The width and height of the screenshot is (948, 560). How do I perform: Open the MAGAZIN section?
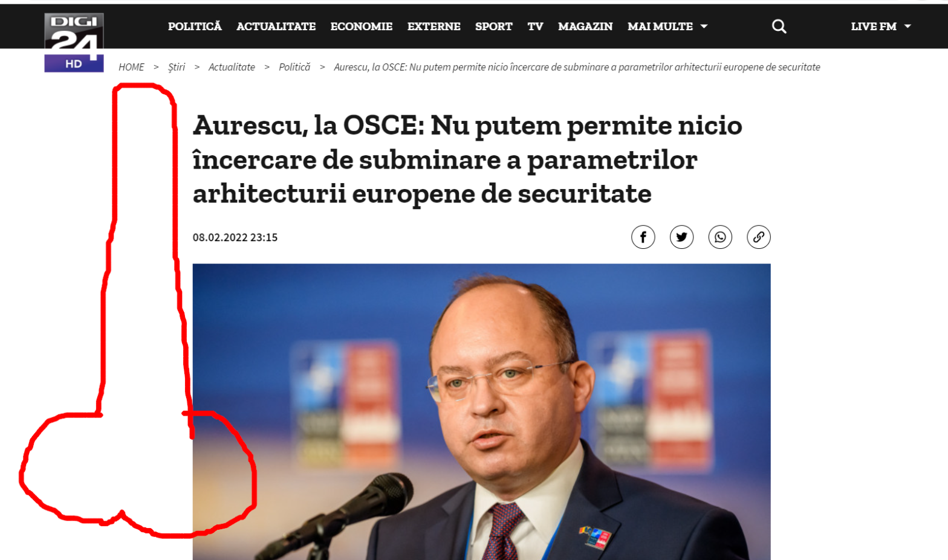(x=585, y=27)
